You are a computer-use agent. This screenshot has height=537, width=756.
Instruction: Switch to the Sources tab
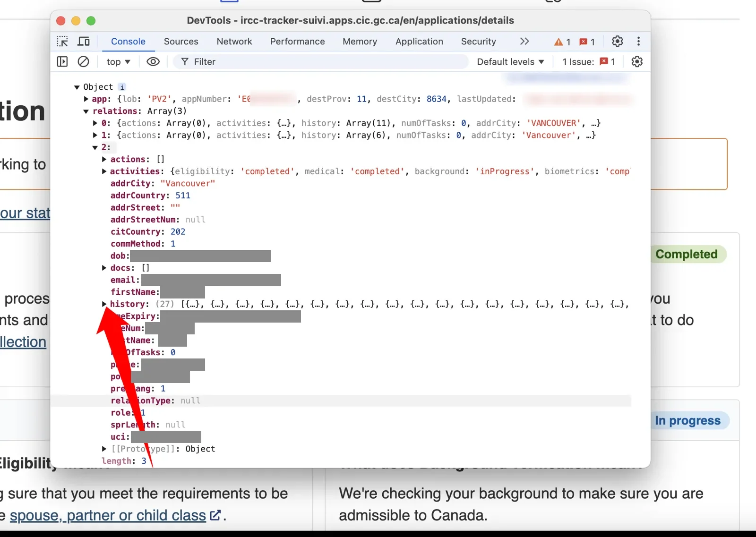point(181,42)
